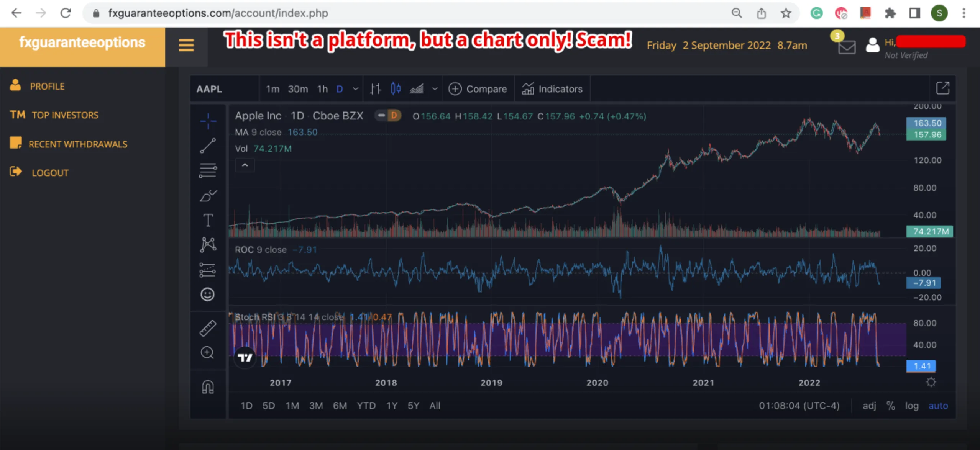
Task: Open the browser Extensions puzzle icon
Action: pyautogui.click(x=890, y=13)
